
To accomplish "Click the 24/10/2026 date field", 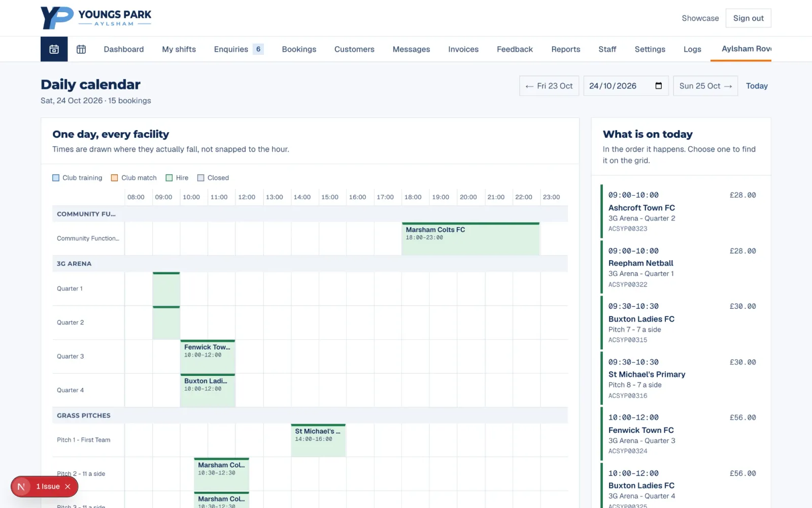I will pos(626,86).
